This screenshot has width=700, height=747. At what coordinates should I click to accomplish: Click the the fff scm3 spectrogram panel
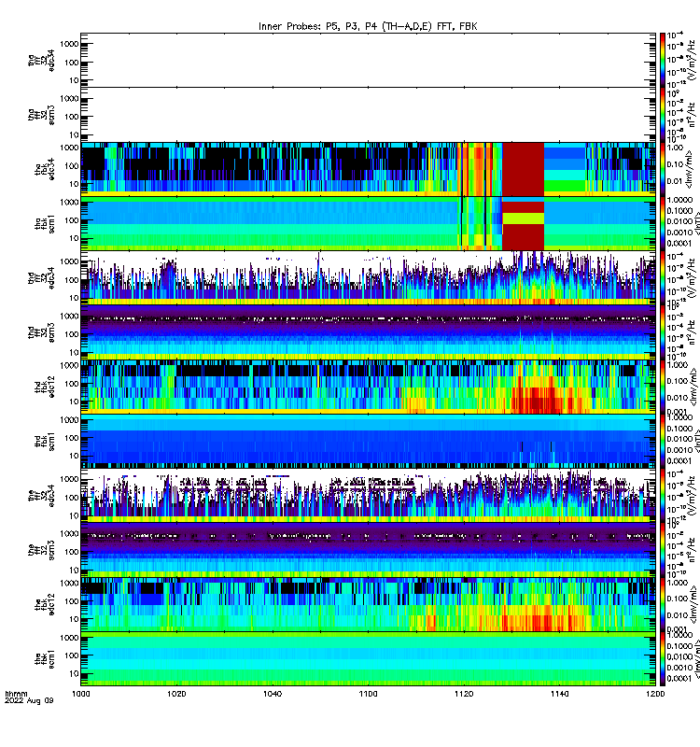tap(368, 550)
